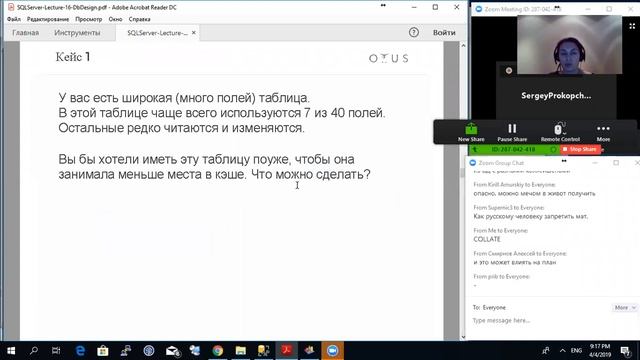Viewport: 640px width, 360px height.
Task: Click the red Stop Share button
Action: click(580, 149)
